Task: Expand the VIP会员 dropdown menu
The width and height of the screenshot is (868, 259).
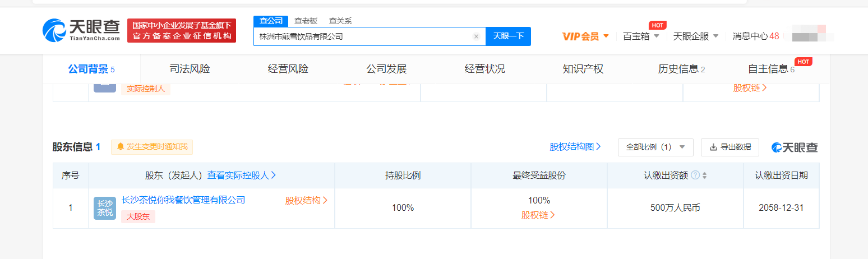Action: 585,36
